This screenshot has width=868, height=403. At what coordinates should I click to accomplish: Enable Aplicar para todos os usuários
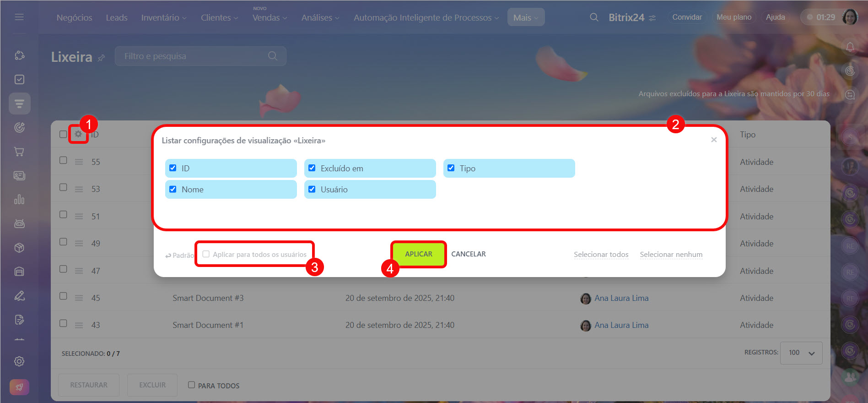coord(206,254)
